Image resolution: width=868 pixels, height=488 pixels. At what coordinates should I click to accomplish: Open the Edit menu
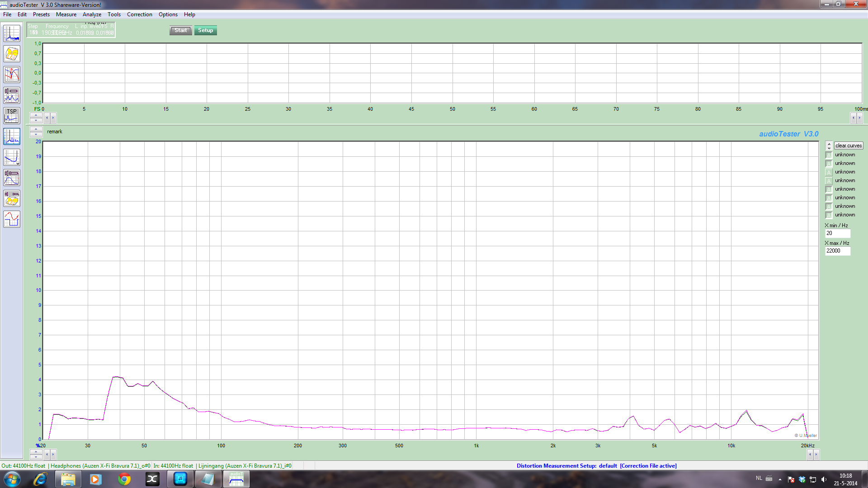[22, 14]
